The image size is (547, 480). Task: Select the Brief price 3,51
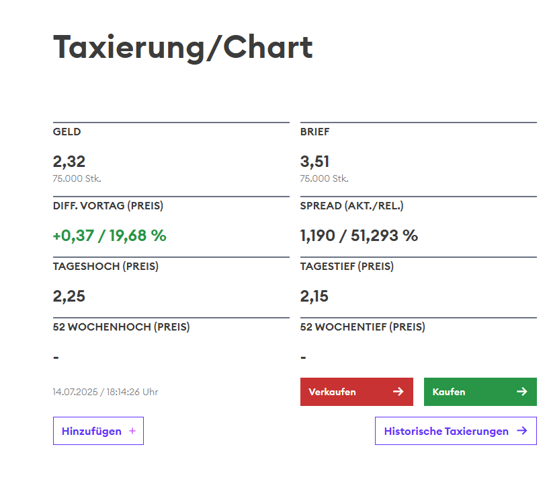315,162
